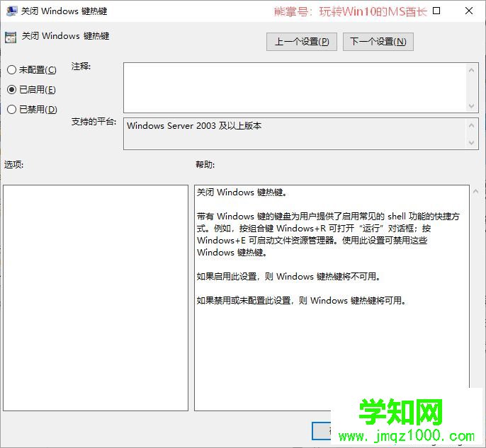Screen dimensions: 486x448
Task: Click the policy setting icon beside heading
Action: pyautogui.click(x=11, y=37)
